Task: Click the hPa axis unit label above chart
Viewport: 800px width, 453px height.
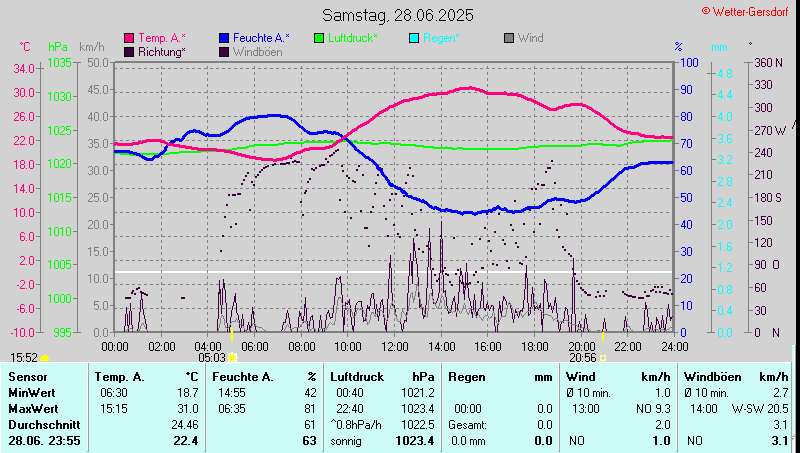Action: click(x=58, y=47)
